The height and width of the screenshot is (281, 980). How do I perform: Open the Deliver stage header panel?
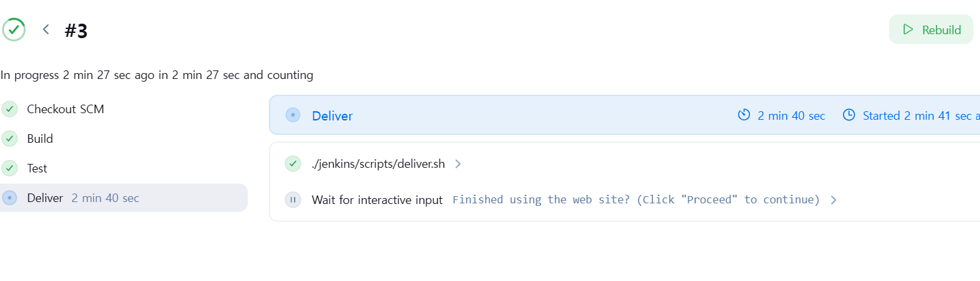625,115
